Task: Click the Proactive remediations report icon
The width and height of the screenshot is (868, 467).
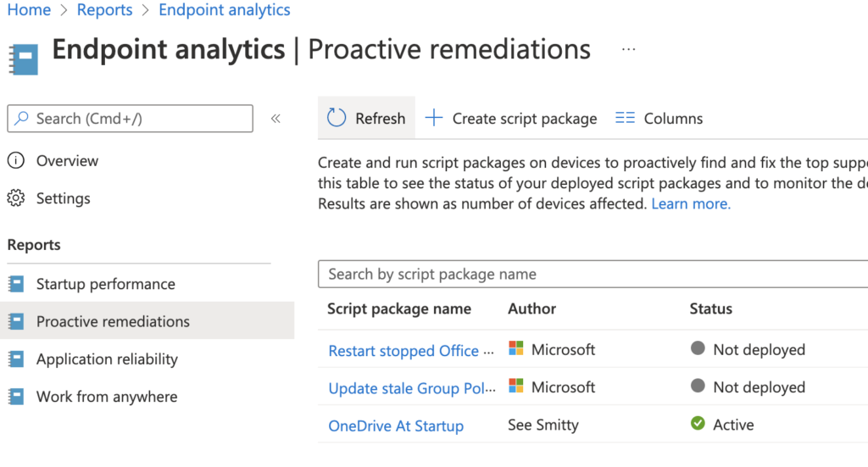Action: click(x=16, y=321)
